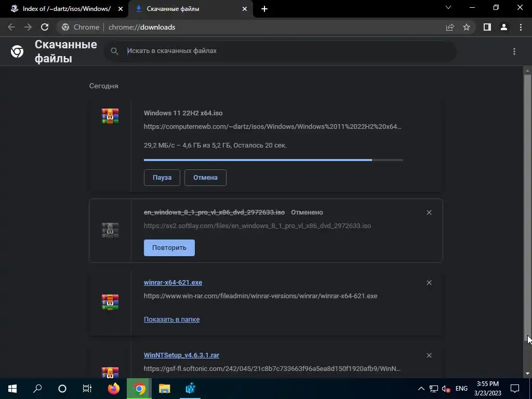
Task: Click the muted volume tray icon
Action: pos(446,389)
